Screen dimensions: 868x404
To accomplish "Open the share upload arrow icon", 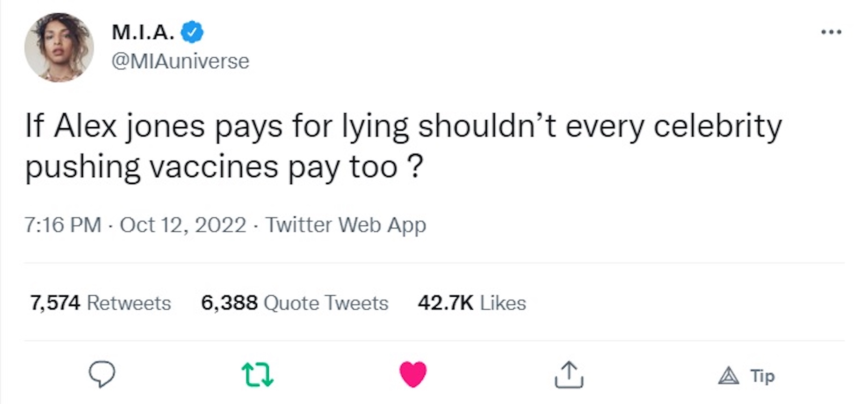I will coord(569,374).
